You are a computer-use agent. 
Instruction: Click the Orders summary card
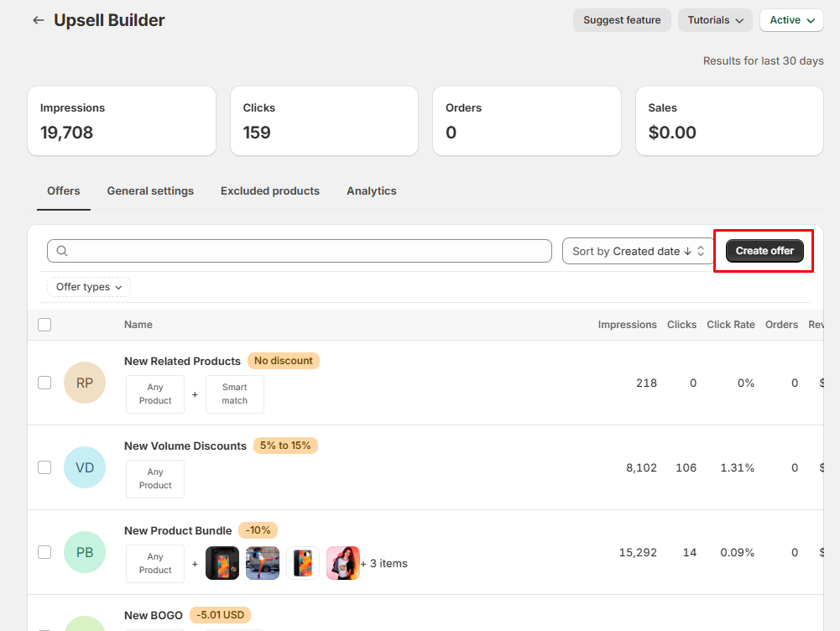pos(527,121)
